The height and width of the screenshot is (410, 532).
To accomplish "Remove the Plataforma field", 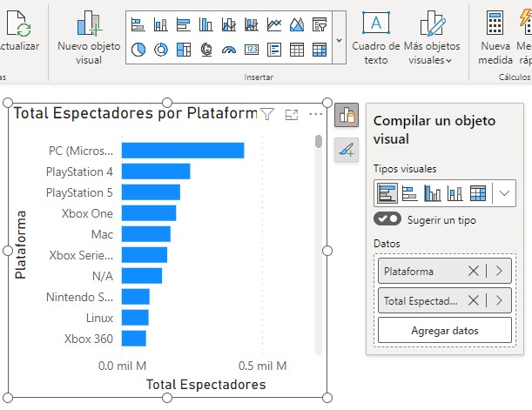I will point(474,271).
